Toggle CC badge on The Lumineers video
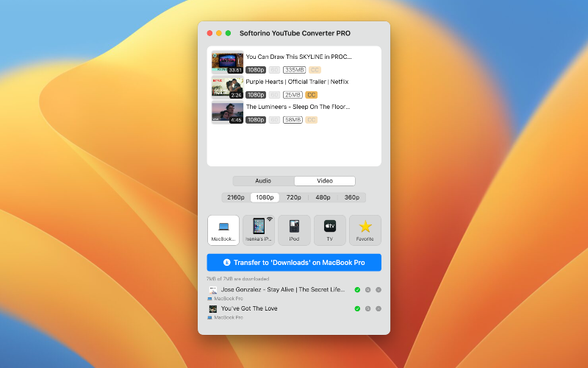 point(311,120)
